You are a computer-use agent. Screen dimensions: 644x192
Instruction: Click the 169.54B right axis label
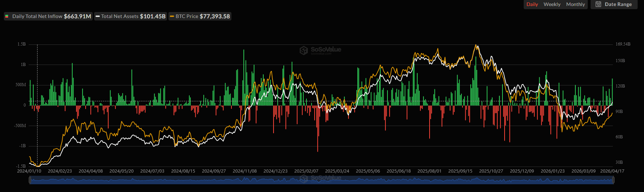click(x=623, y=44)
